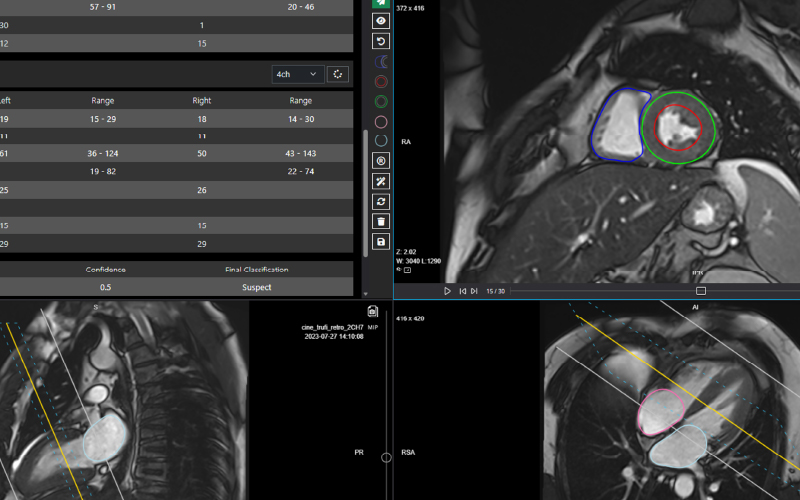Screen dimensions: 800x500
Task: Click the '43 - 143' range cell
Action: click(x=301, y=153)
